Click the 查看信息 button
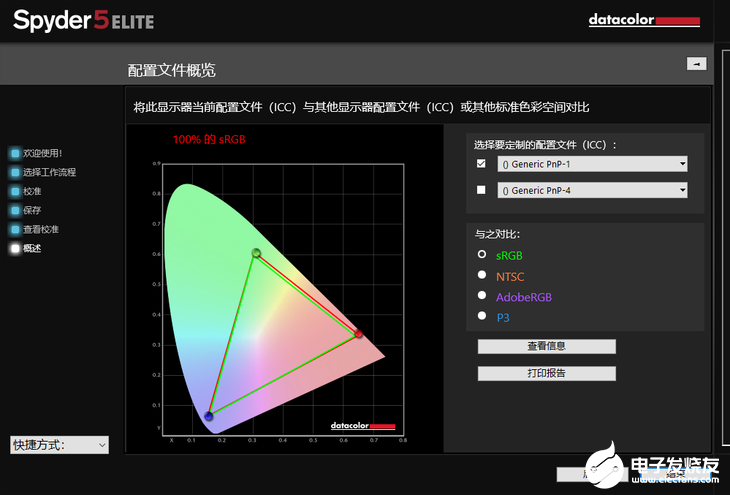The width and height of the screenshot is (730, 495). click(x=547, y=346)
